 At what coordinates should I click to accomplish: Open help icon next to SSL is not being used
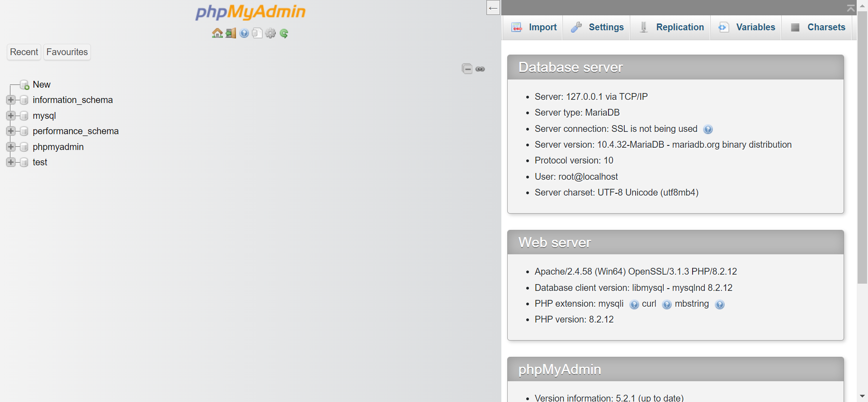[708, 129]
